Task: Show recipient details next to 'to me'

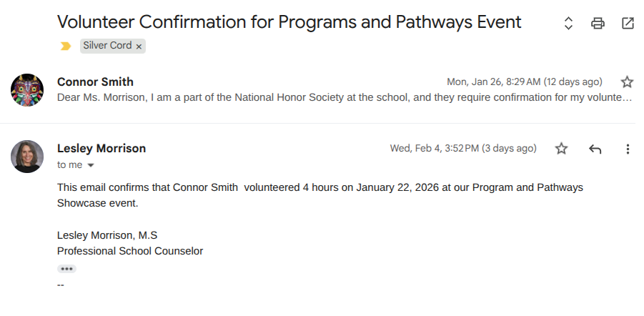Action: 91,165
